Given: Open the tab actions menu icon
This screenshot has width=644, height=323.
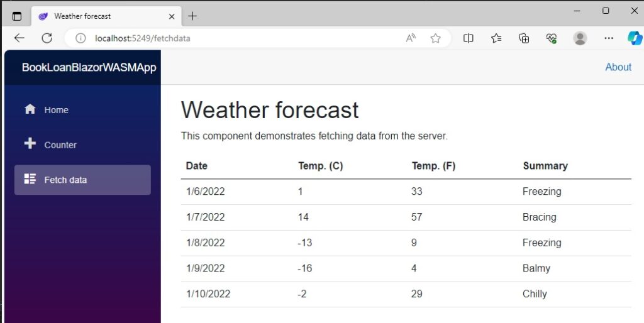Looking at the screenshot, I should (x=16, y=16).
